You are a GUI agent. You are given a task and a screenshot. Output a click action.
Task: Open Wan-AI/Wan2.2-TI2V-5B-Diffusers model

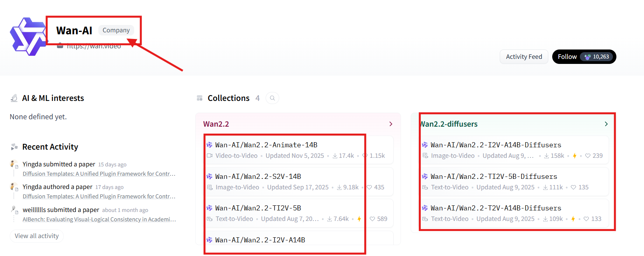[x=494, y=177]
